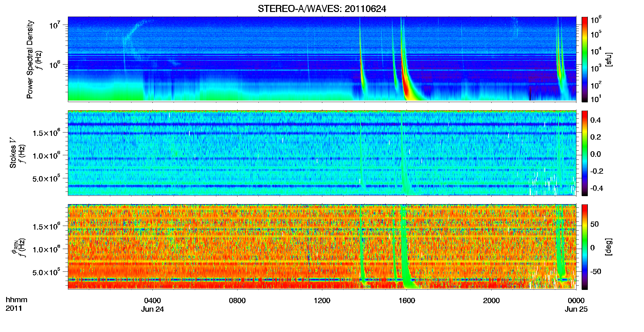The width and height of the screenshot is (644, 332).
Task: Click the top panel color bar
Action: 585,59
